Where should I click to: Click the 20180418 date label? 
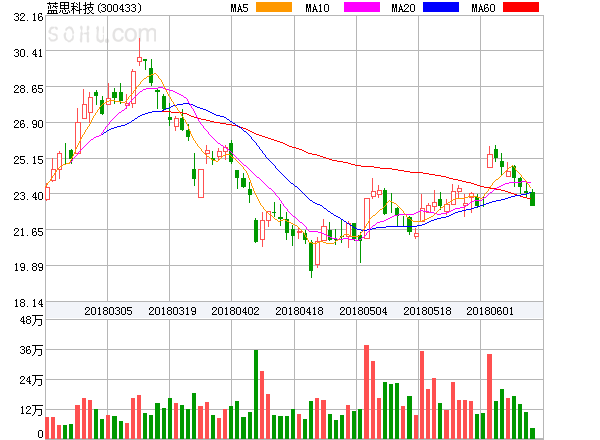point(299,311)
